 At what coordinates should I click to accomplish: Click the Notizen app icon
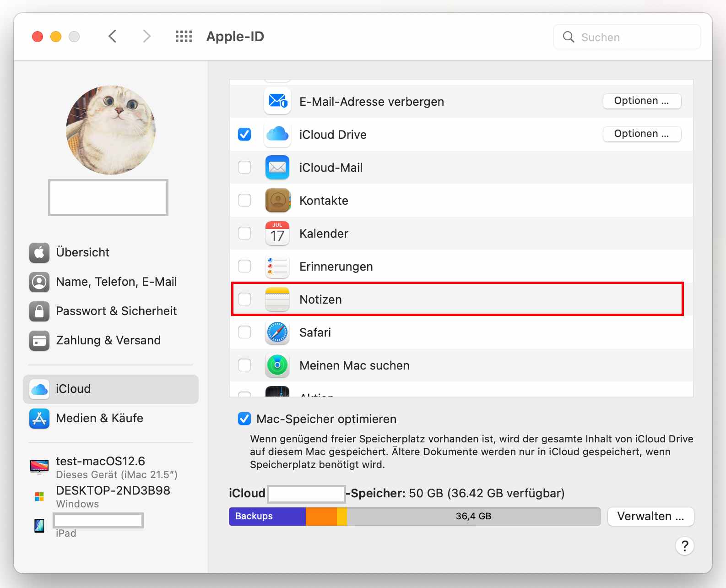(277, 299)
